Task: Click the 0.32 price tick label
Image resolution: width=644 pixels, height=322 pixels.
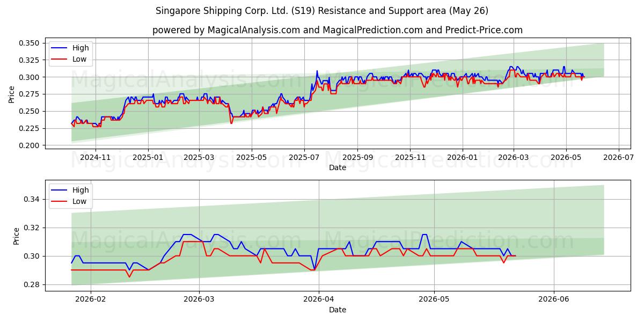Action: [32, 228]
